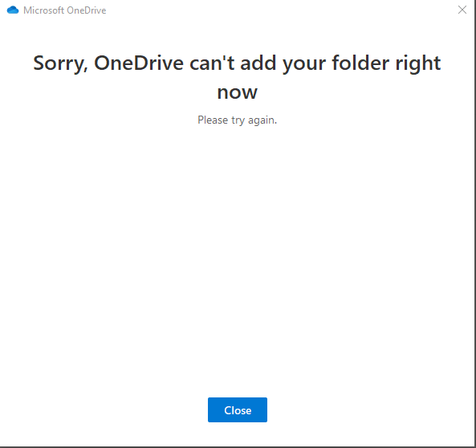Click the word "try" in the subtext

[x=238, y=120]
